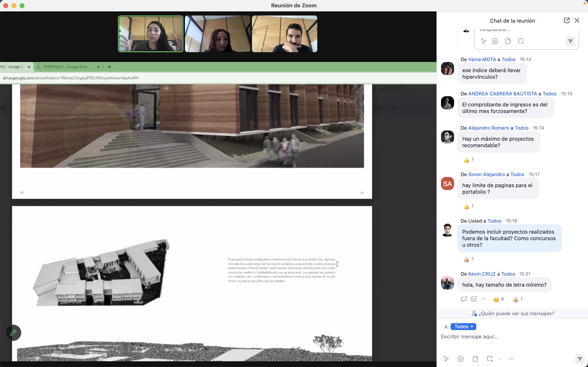This screenshot has width=588, height=367.
Task: Toggle the upside-down face reaction with count 4
Action: click(x=499, y=299)
